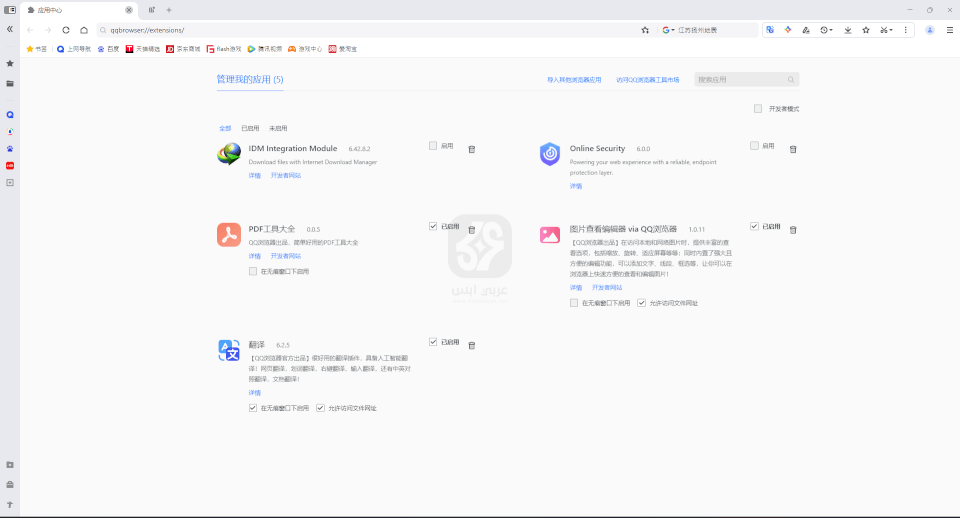
Task: Click the 搜索应用 search field
Action: click(x=747, y=80)
